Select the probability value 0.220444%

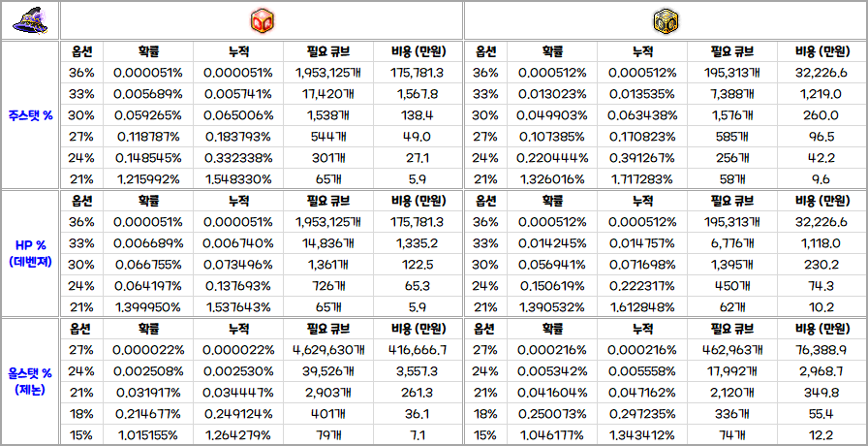(x=552, y=158)
